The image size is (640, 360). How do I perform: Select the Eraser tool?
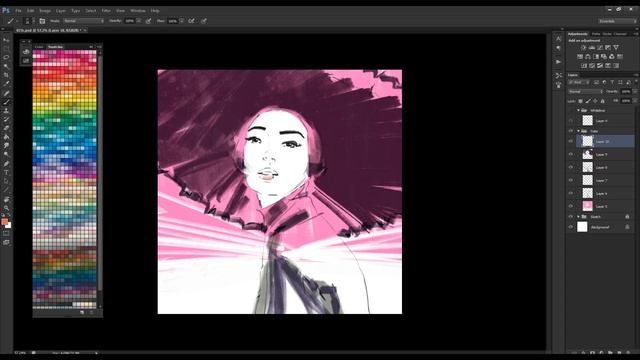(6, 128)
